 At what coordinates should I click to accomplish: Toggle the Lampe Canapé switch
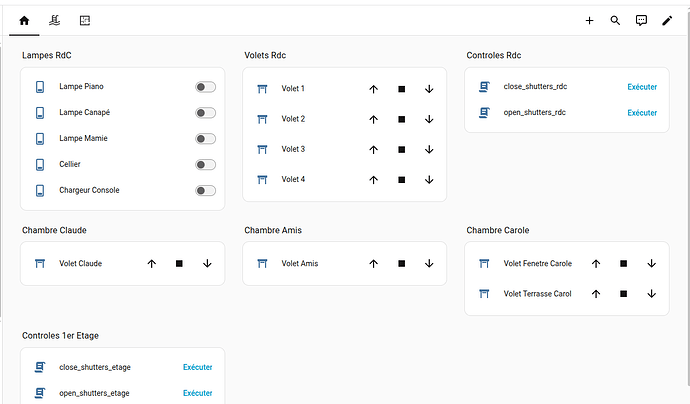pyautogui.click(x=206, y=113)
